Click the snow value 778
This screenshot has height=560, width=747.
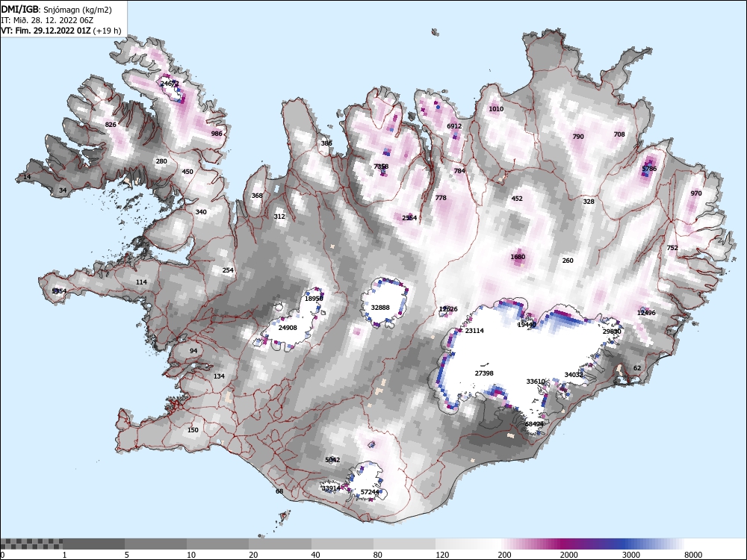[441, 198]
